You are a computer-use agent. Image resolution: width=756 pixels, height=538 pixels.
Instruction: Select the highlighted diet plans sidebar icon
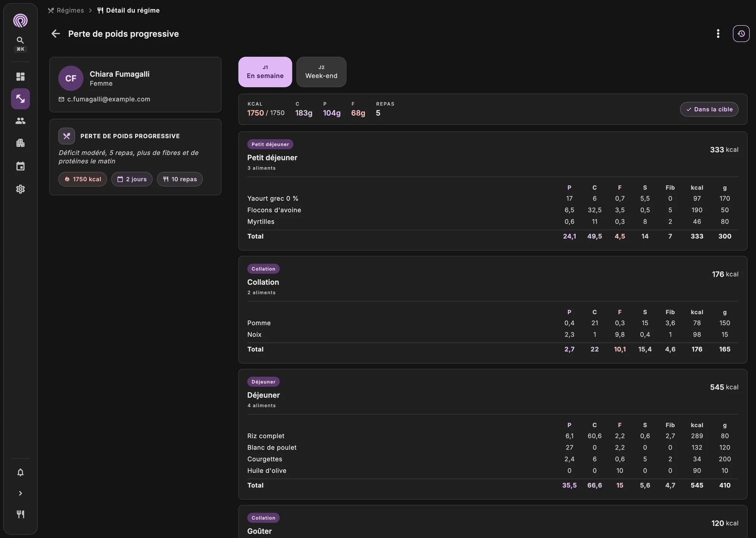[x=20, y=99]
